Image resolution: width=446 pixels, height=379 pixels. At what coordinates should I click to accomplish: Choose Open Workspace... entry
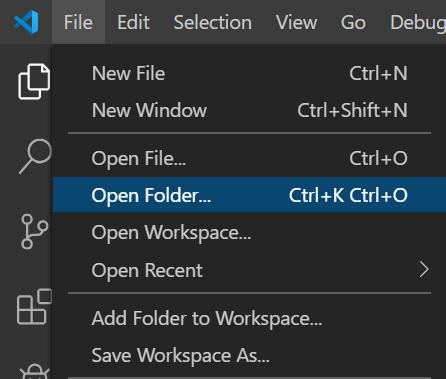[x=249, y=232]
